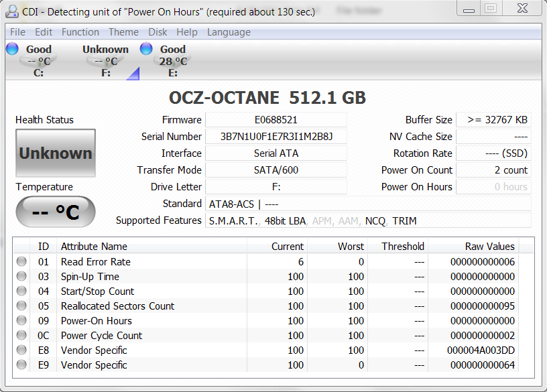Click the status icon in the E9 row
The width and height of the screenshot is (547, 392).
(x=22, y=365)
